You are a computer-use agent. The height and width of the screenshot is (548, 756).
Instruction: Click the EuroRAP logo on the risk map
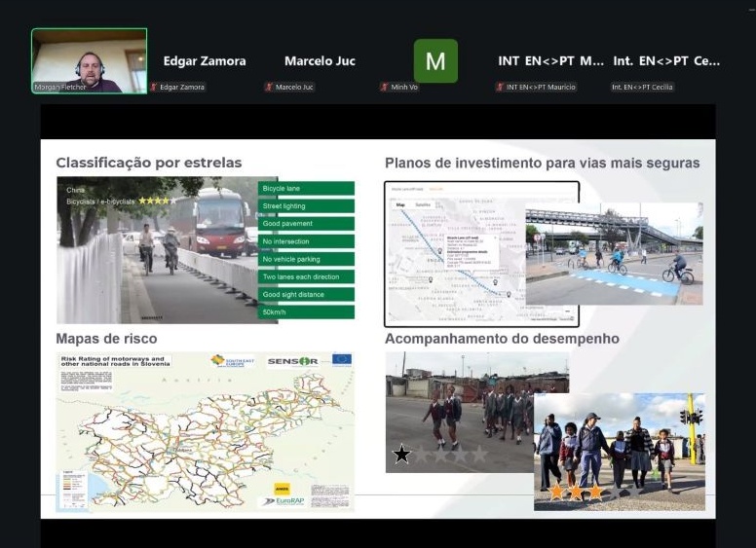(281, 500)
